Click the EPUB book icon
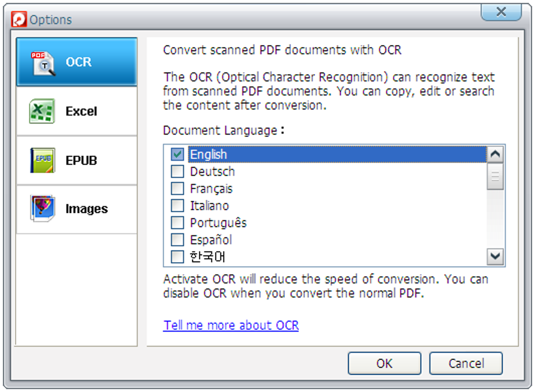Image resolution: width=535 pixels, height=392 pixels. point(42,160)
